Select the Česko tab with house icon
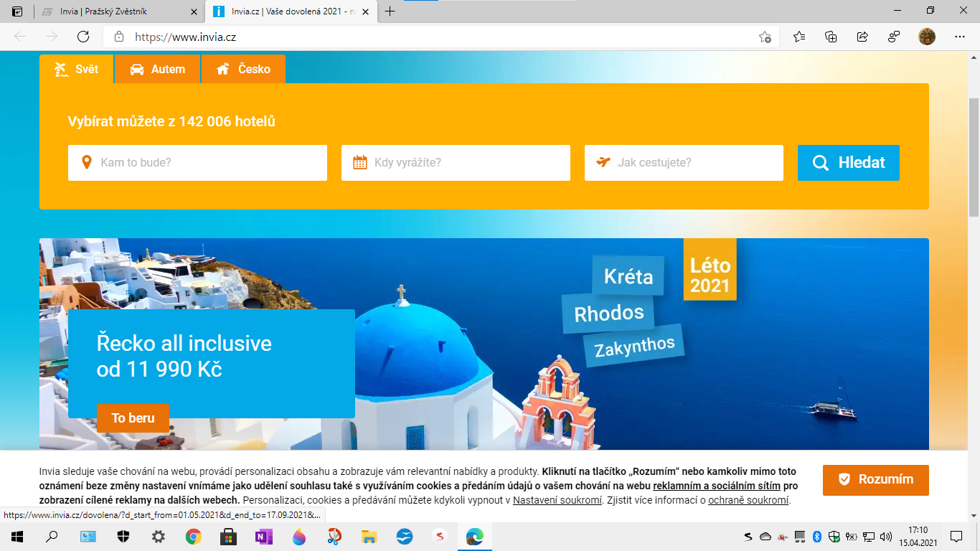The width and height of the screenshot is (980, 551). click(244, 68)
